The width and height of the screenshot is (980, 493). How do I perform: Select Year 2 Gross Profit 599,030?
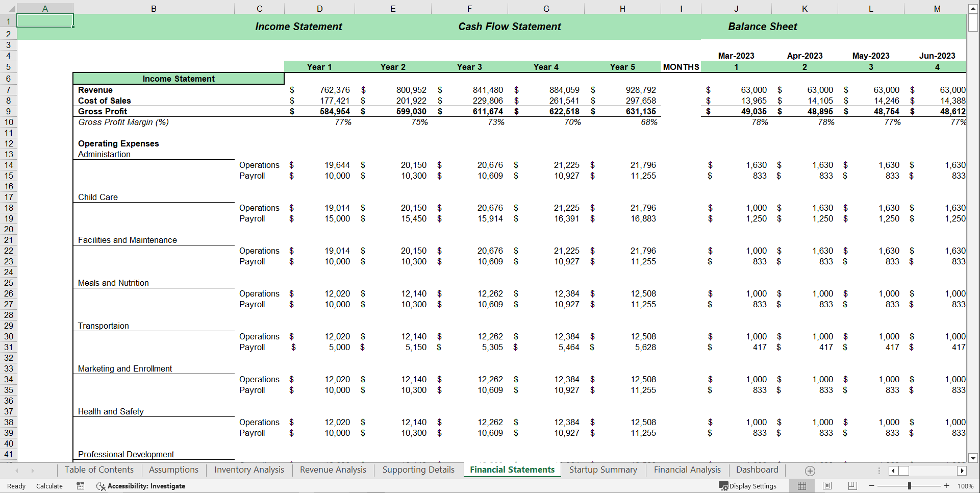click(x=411, y=111)
